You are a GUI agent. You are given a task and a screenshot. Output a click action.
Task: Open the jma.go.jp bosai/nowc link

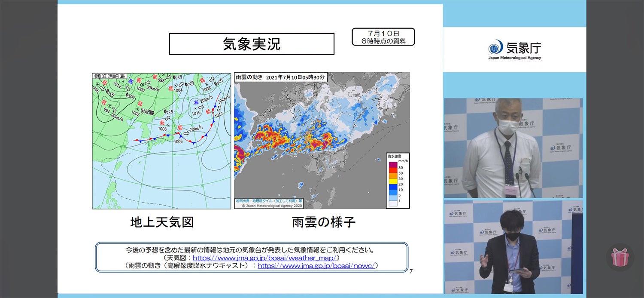pyautogui.click(x=317, y=266)
